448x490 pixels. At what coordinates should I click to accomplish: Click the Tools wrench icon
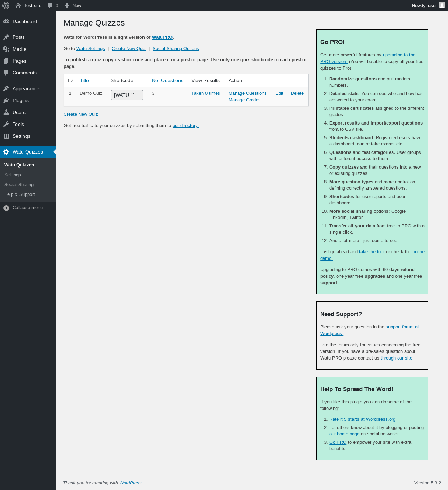click(x=6, y=124)
